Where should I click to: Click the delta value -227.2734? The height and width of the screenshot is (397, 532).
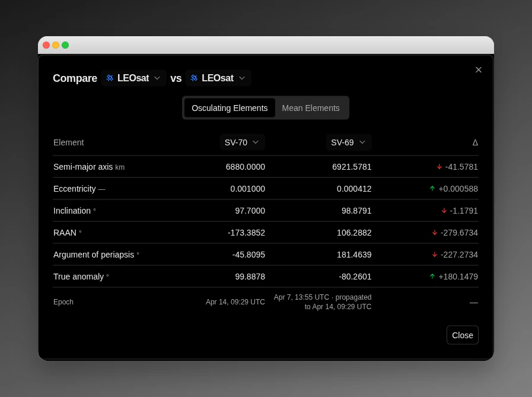click(x=459, y=255)
